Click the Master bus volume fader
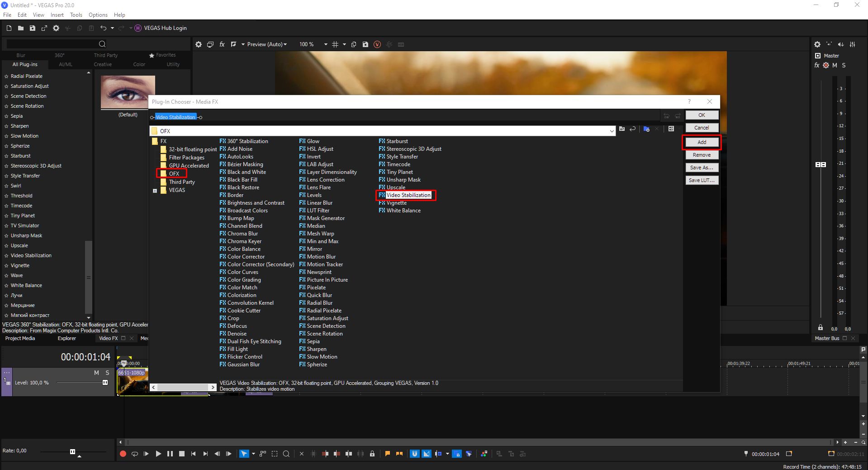The image size is (868, 470). coord(821,165)
